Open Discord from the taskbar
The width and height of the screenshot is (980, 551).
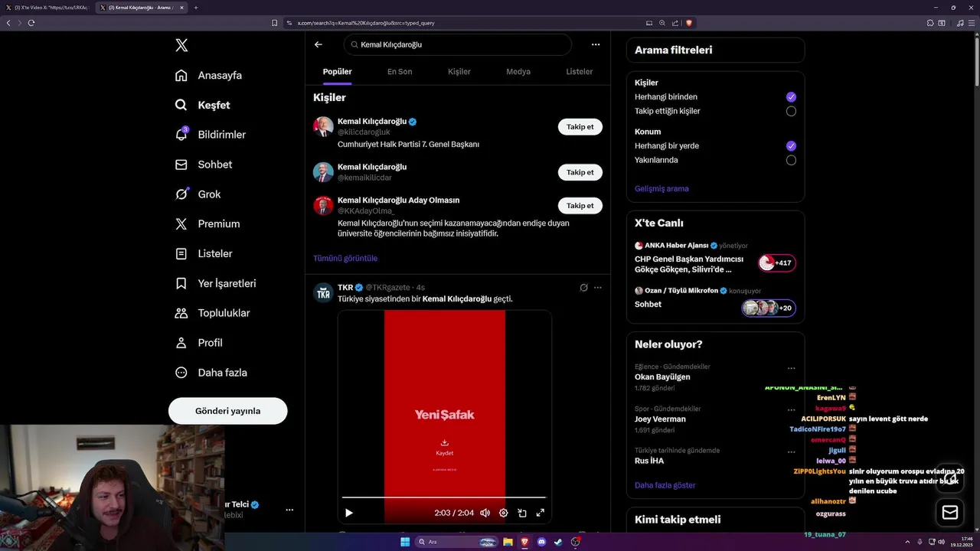coord(542,543)
